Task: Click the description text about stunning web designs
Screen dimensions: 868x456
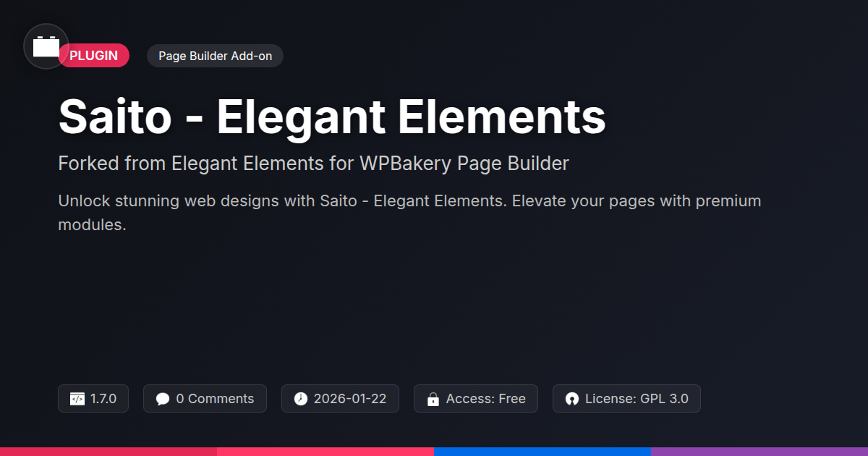Action: [409, 213]
